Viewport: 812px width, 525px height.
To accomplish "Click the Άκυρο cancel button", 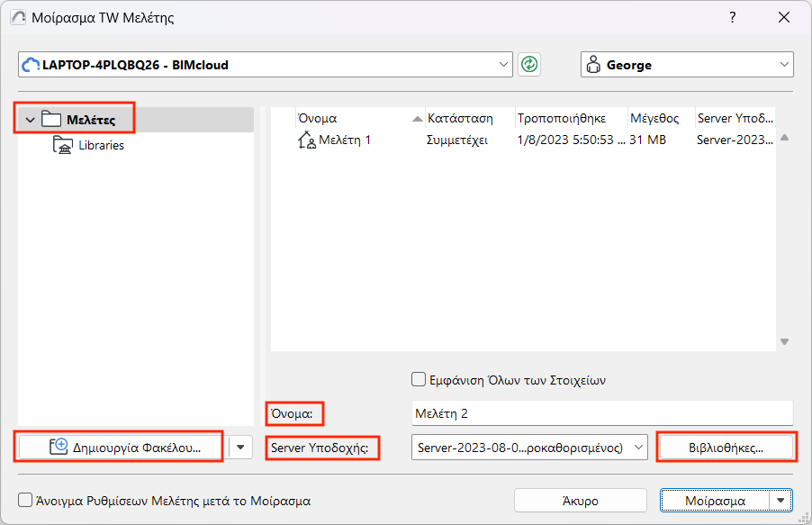I will pyautogui.click(x=581, y=501).
